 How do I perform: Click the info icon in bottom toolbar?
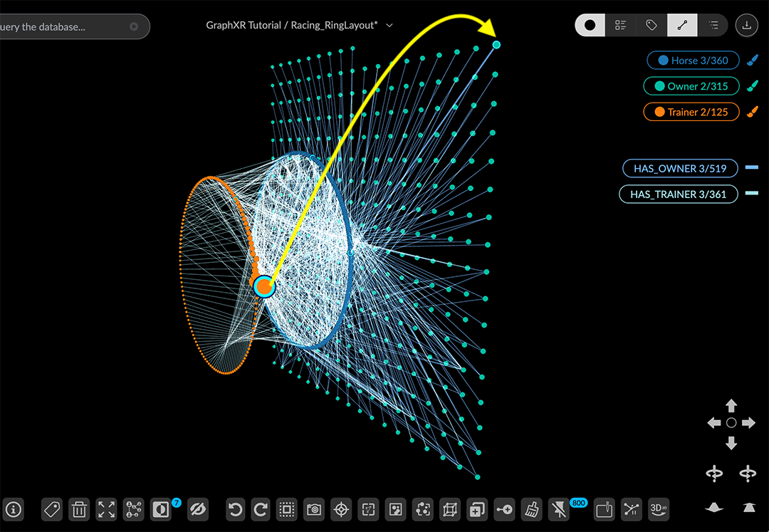click(x=14, y=509)
